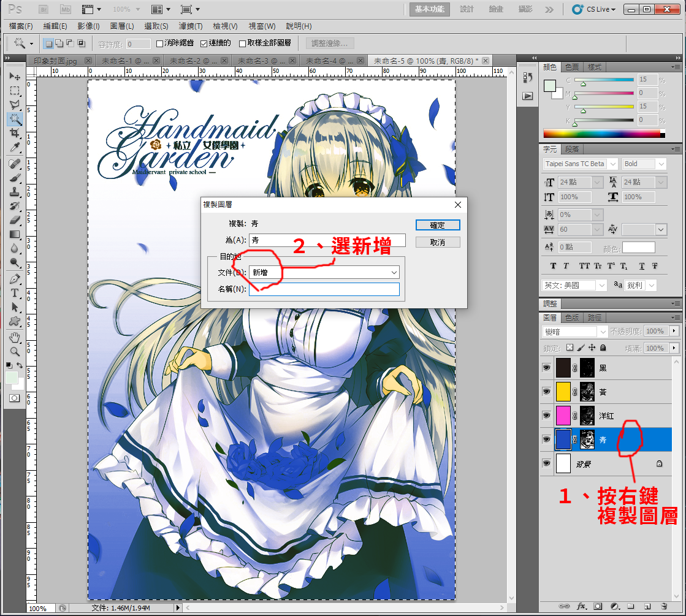The width and height of the screenshot is (686, 616).
Task: Select the 基本功能 workspace button
Action: pos(430,9)
